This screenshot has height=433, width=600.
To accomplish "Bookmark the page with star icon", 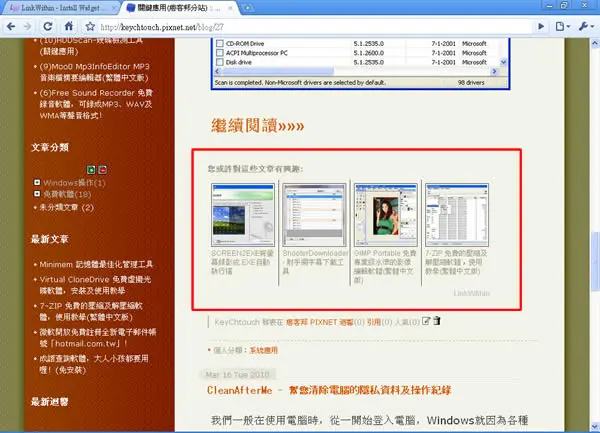I will pos(90,26).
